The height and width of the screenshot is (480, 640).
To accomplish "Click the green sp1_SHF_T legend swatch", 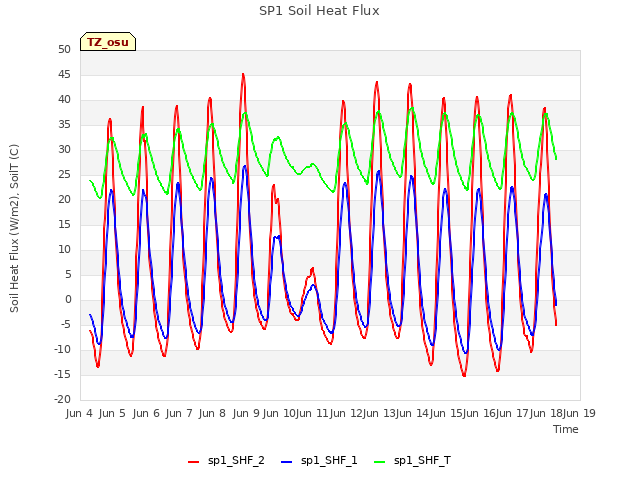I will (380, 462).
